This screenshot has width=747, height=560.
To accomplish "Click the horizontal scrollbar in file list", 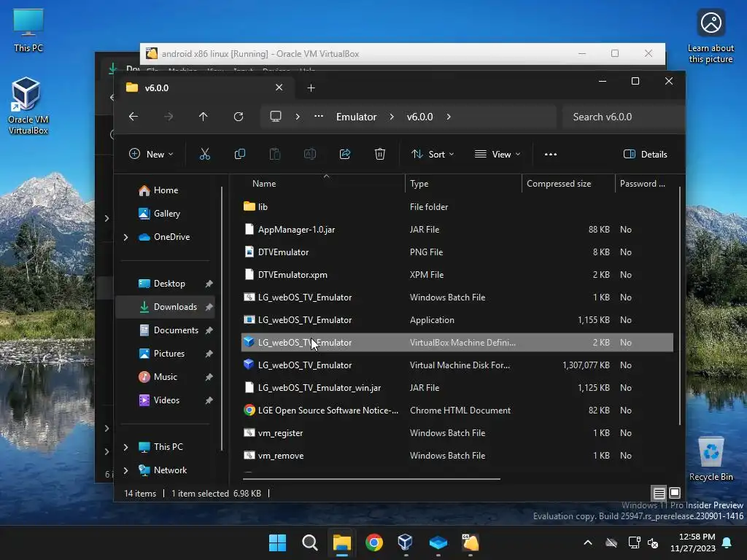I will coord(371,479).
